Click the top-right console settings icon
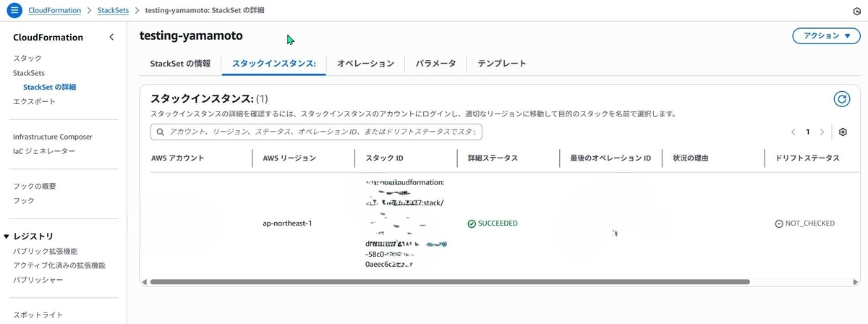Screen dimensions: 868x324 (856, 12)
